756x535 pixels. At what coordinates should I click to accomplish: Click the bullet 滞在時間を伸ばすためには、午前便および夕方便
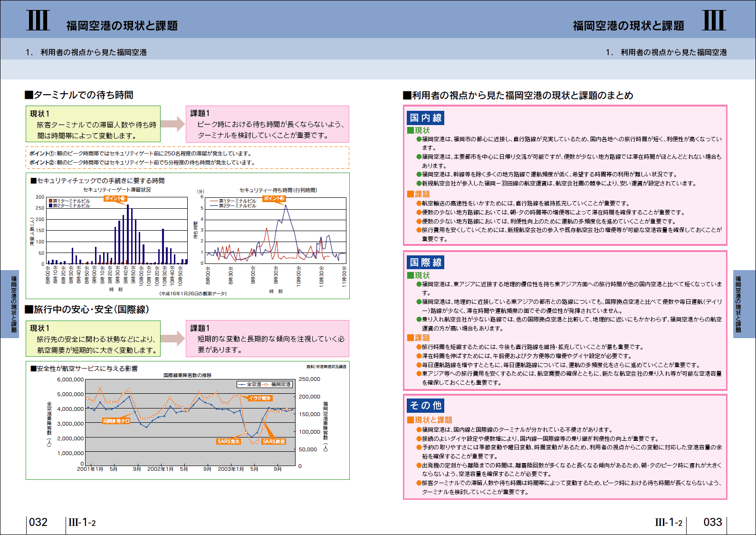click(x=524, y=356)
